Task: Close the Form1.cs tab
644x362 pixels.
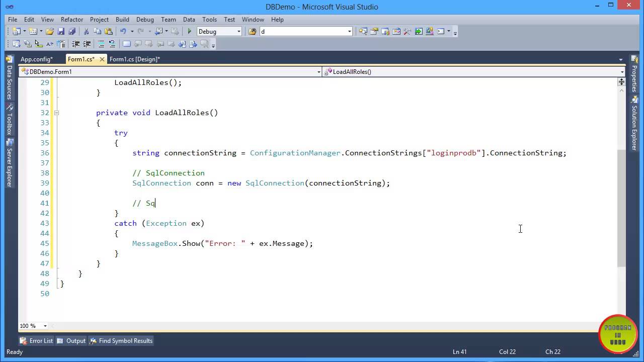Action: pos(102,59)
